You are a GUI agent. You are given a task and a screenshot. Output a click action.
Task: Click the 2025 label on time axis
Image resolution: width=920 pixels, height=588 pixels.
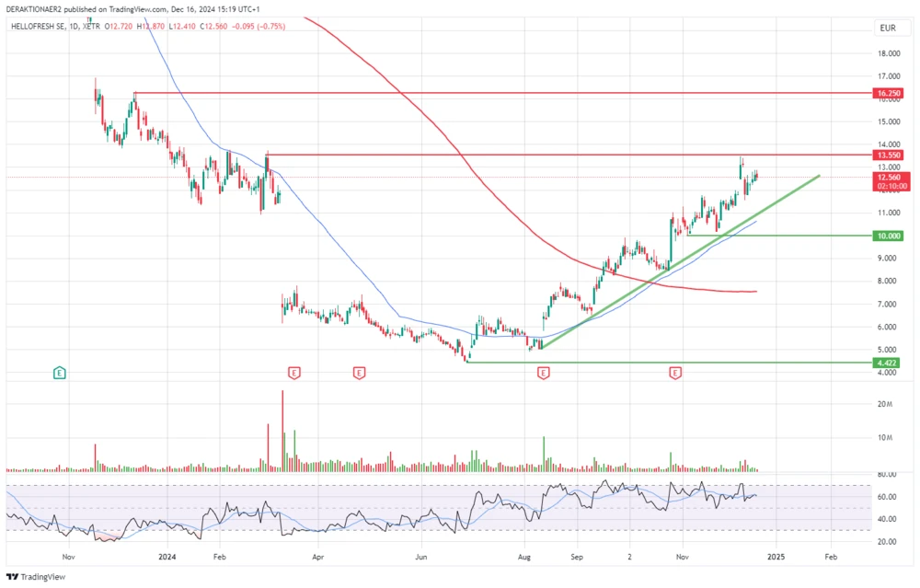pos(776,557)
